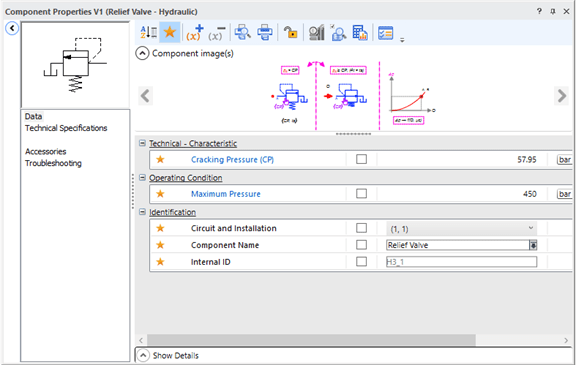The width and height of the screenshot is (576, 365).
Task: Tick the Cracking Pressure (CP) checkbox
Action: [361, 159]
